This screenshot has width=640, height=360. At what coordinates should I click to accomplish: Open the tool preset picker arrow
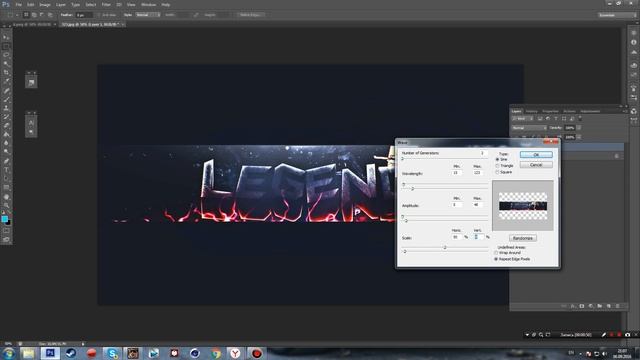click(17, 15)
